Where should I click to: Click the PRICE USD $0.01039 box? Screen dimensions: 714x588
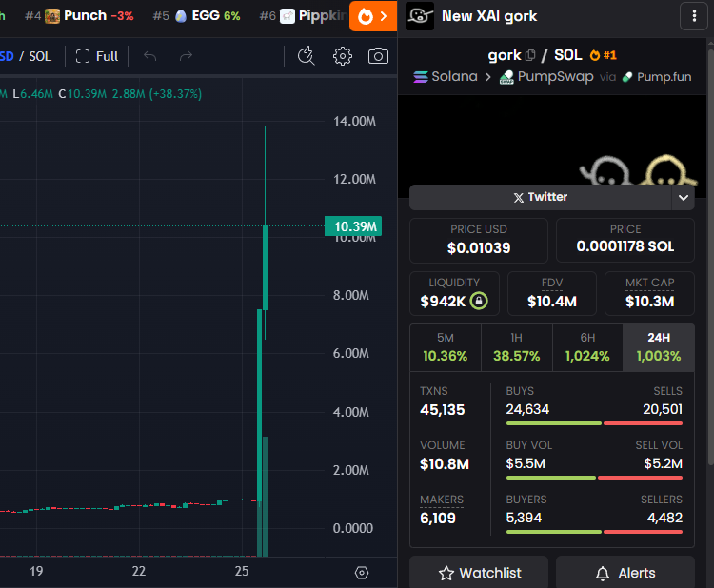(x=479, y=241)
